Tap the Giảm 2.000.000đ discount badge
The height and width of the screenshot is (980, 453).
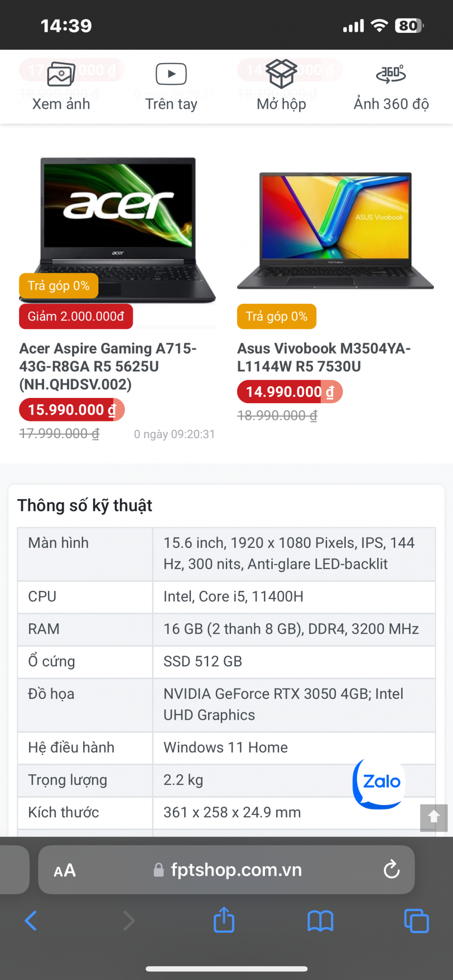point(76,317)
